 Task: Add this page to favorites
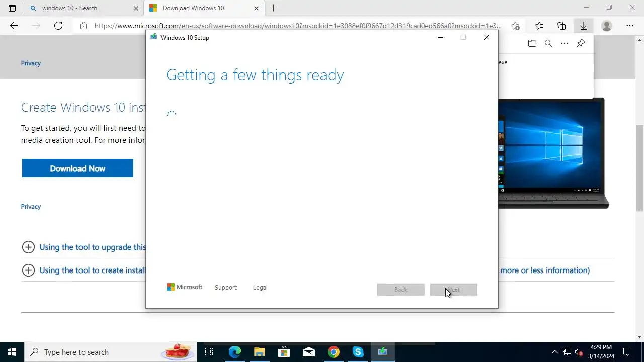515,26
